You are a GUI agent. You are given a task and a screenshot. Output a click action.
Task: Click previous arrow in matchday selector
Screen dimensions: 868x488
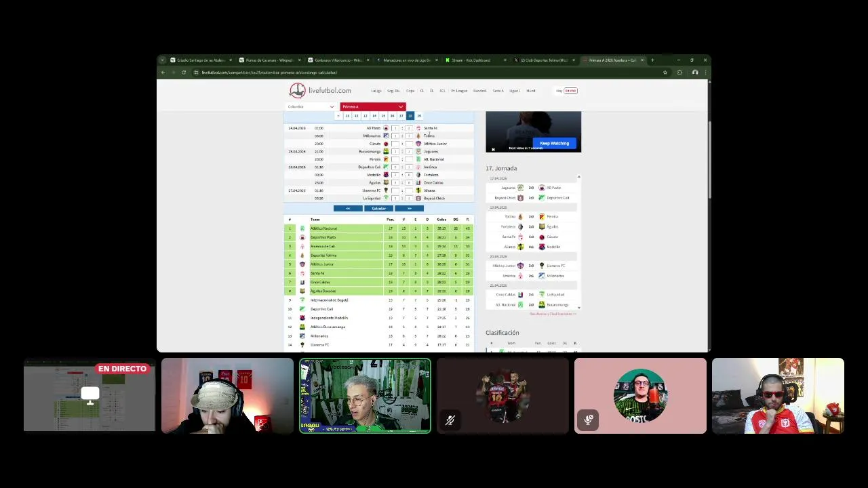click(338, 116)
